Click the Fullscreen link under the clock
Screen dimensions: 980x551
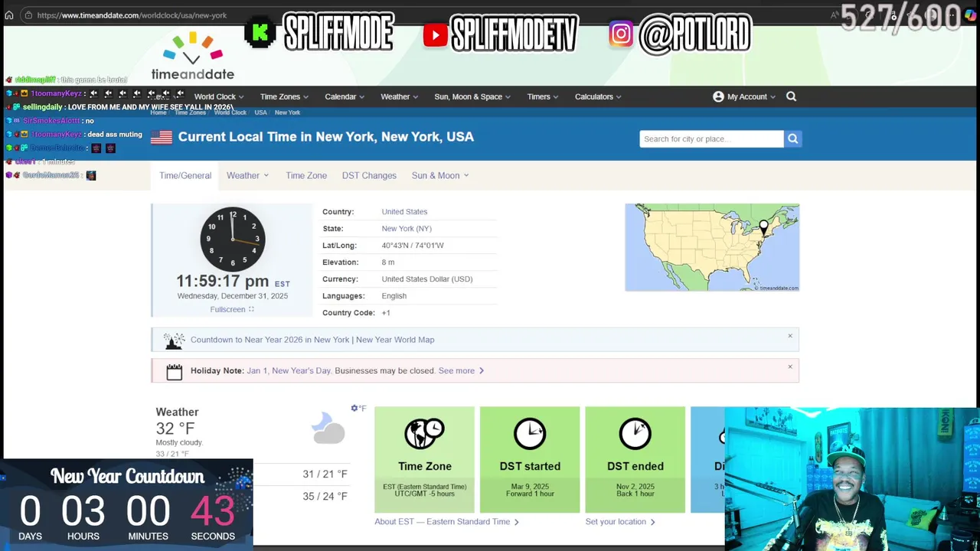(x=227, y=309)
